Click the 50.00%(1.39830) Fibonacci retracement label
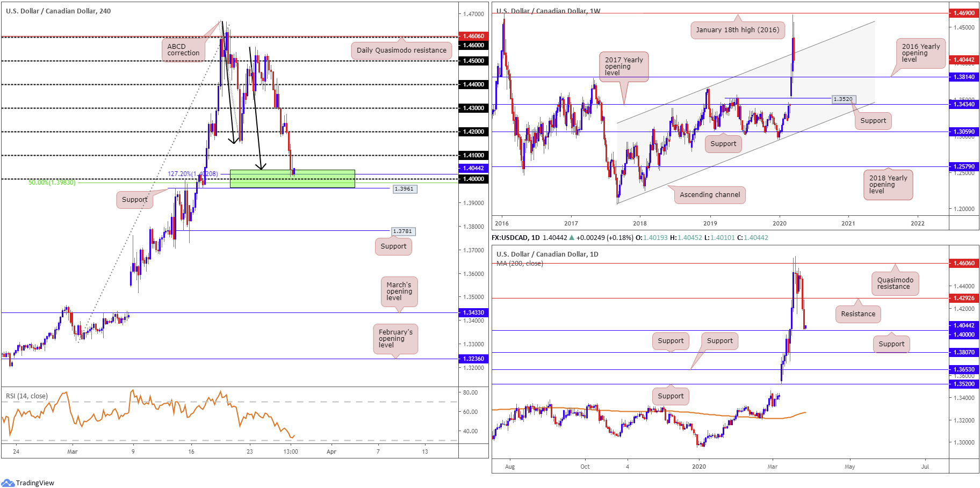980x488 pixels. [x=52, y=183]
